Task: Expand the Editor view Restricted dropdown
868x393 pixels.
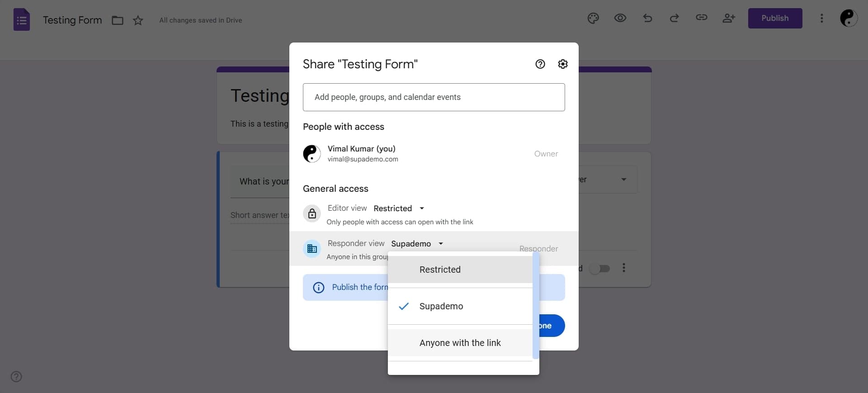Action: click(399, 208)
